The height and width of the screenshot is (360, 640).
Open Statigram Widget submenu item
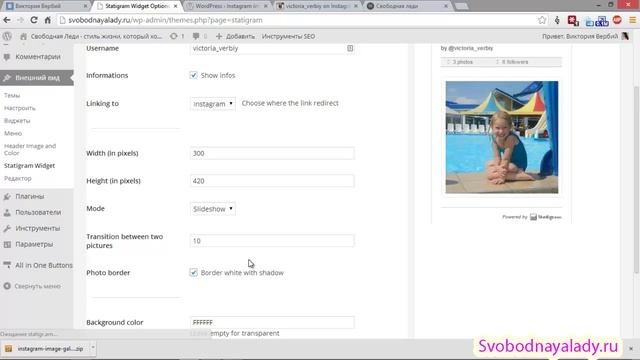click(x=29, y=165)
